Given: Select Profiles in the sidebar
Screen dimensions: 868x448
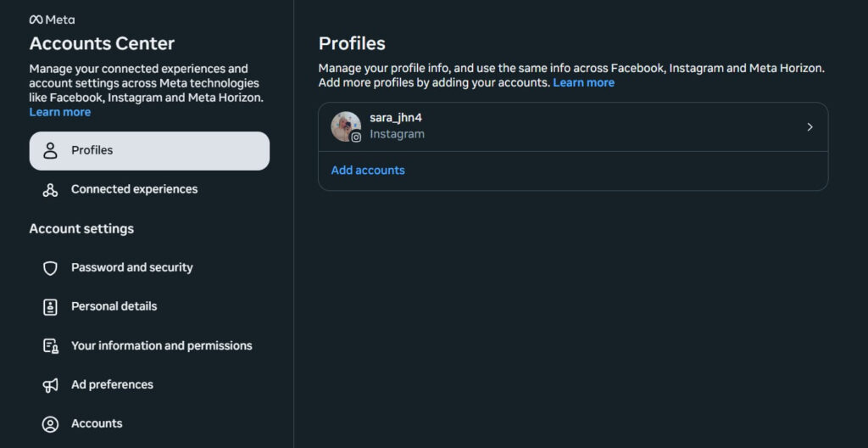Looking at the screenshot, I should 149,151.
